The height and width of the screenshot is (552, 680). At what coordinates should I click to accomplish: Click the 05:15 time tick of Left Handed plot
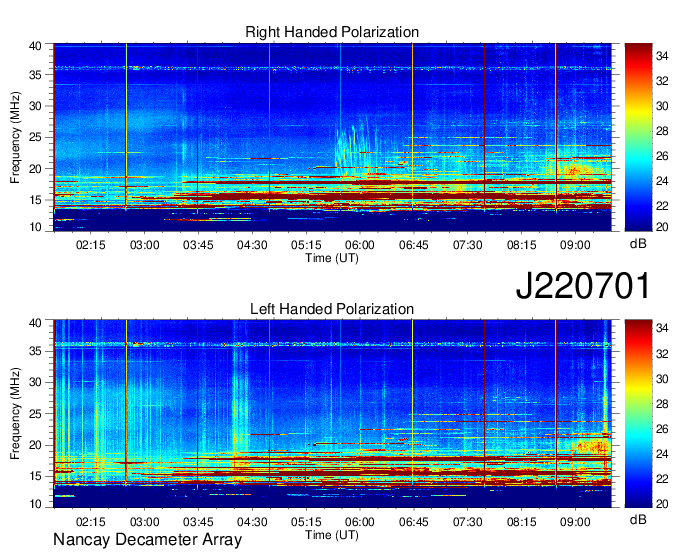306,522
